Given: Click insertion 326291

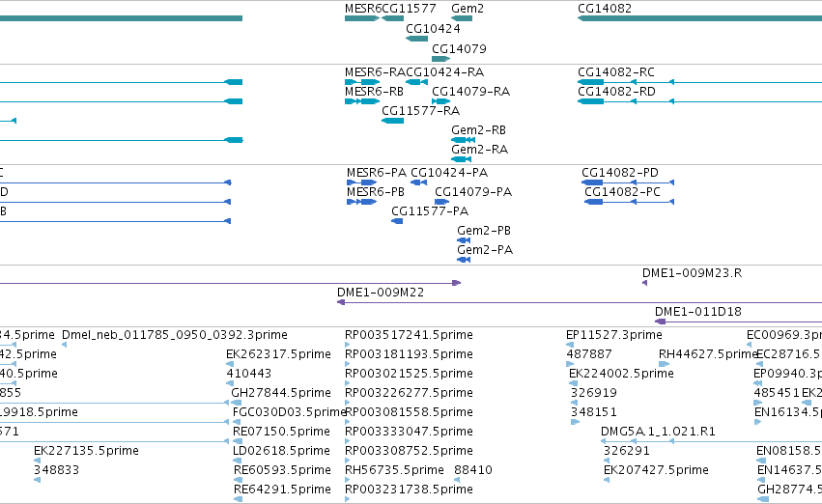Looking at the screenshot, I should (x=627, y=451).
